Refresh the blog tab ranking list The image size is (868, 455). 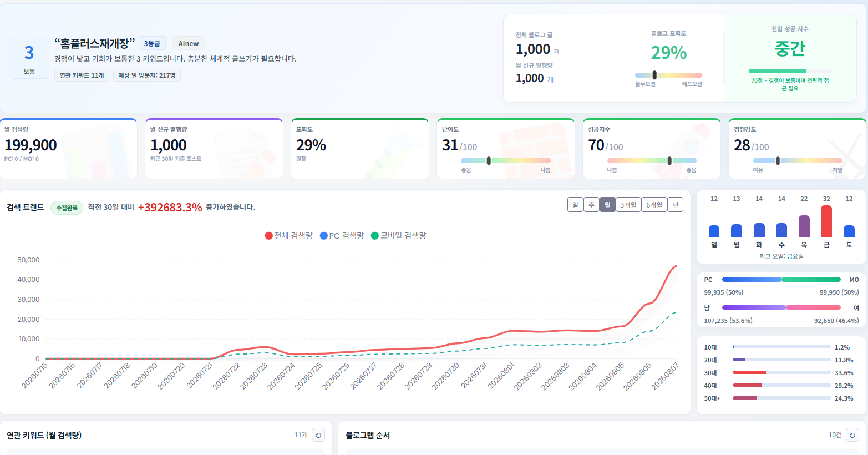point(852,435)
